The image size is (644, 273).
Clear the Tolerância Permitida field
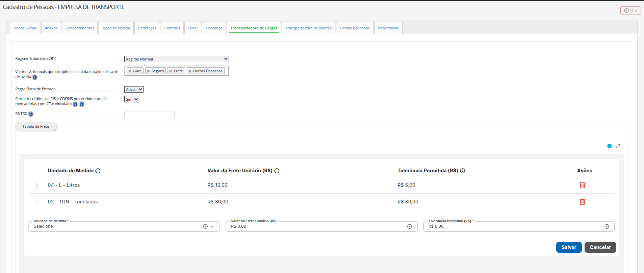[x=607, y=226]
